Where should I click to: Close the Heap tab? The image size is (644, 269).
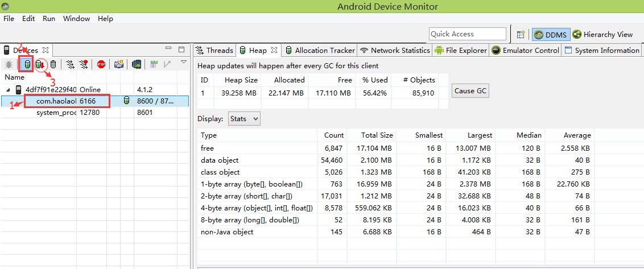274,51
